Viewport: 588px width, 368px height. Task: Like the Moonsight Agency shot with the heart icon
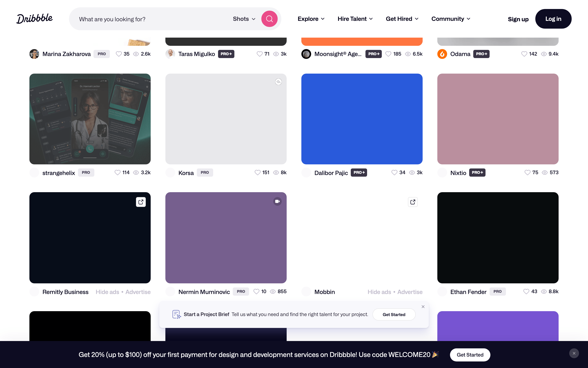(388, 54)
